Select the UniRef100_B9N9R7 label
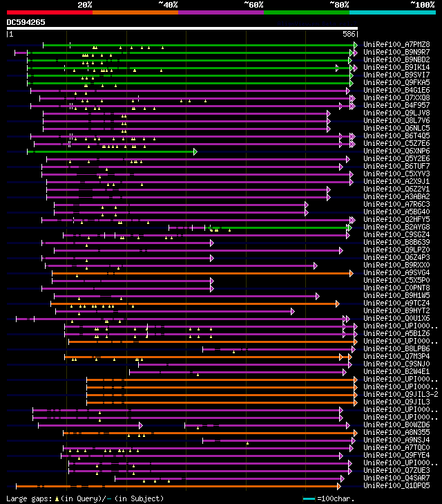 coord(396,52)
